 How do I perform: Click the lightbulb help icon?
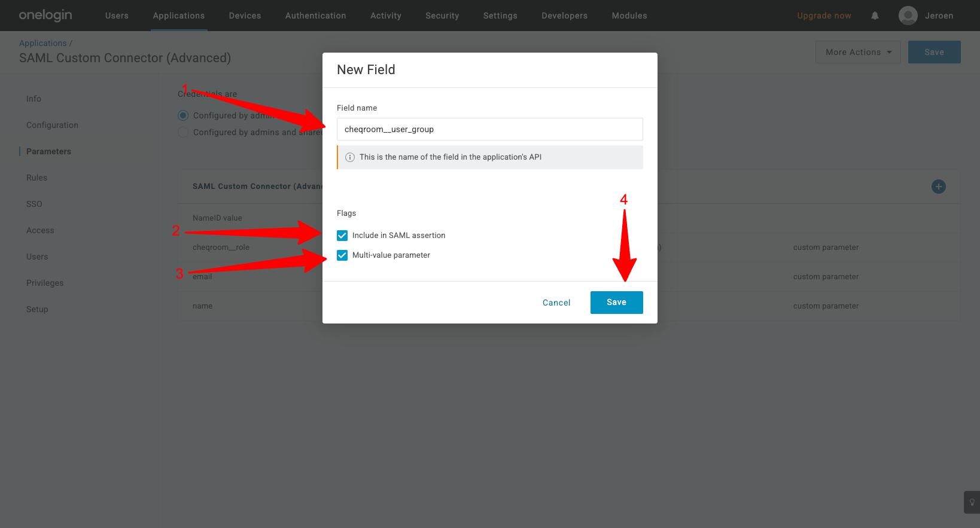click(x=972, y=502)
